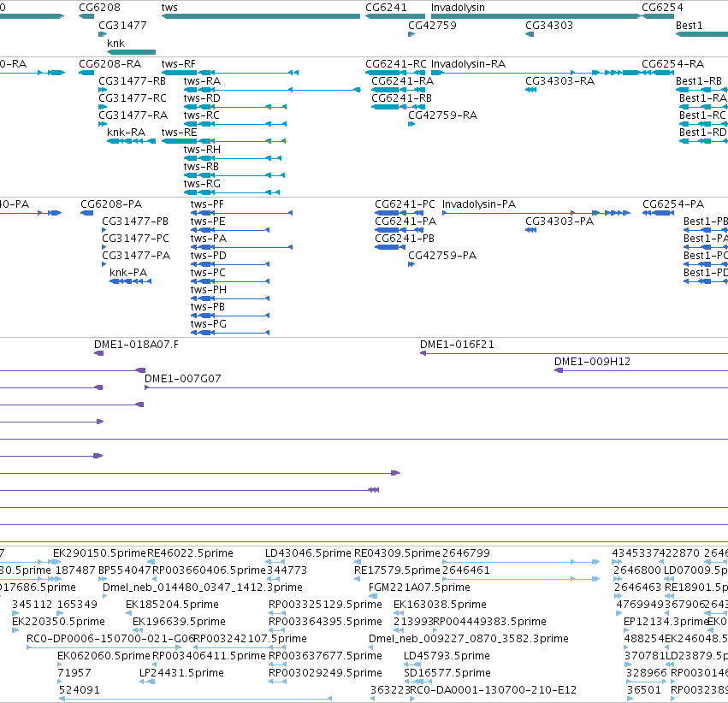Select protein knk-PA
The image size is (728, 703).
click(x=128, y=273)
